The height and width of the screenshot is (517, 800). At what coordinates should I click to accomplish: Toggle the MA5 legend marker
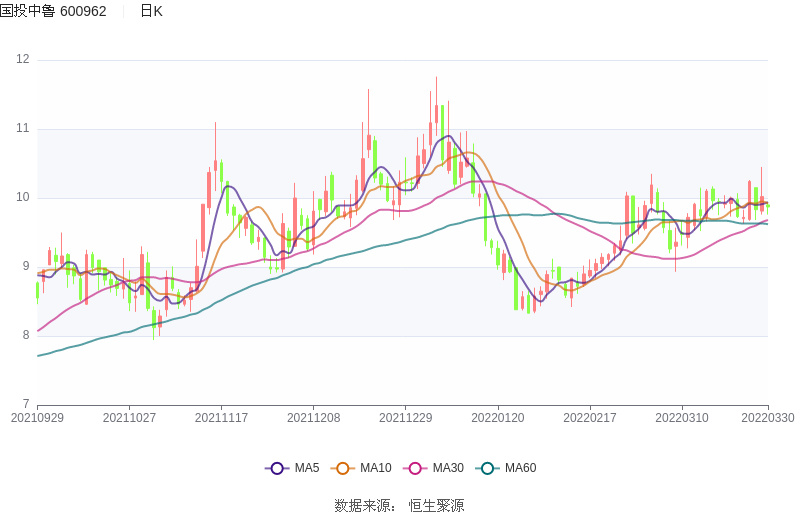(x=277, y=468)
